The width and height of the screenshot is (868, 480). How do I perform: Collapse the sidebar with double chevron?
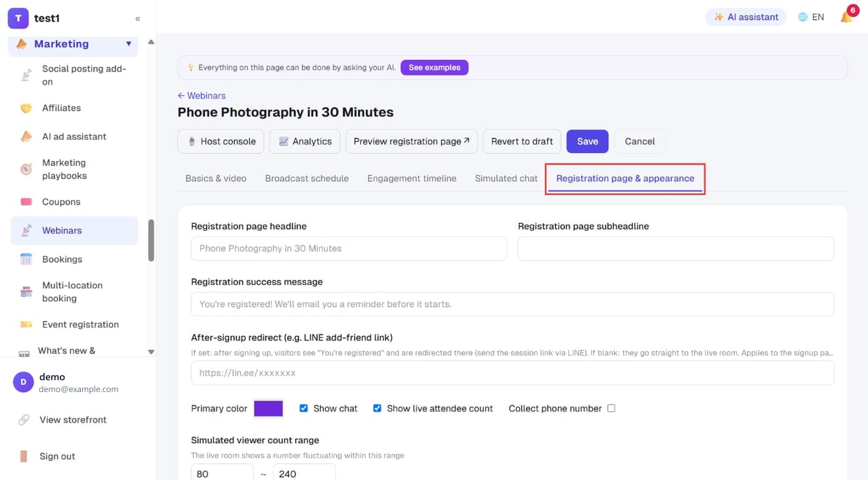[138, 19]
